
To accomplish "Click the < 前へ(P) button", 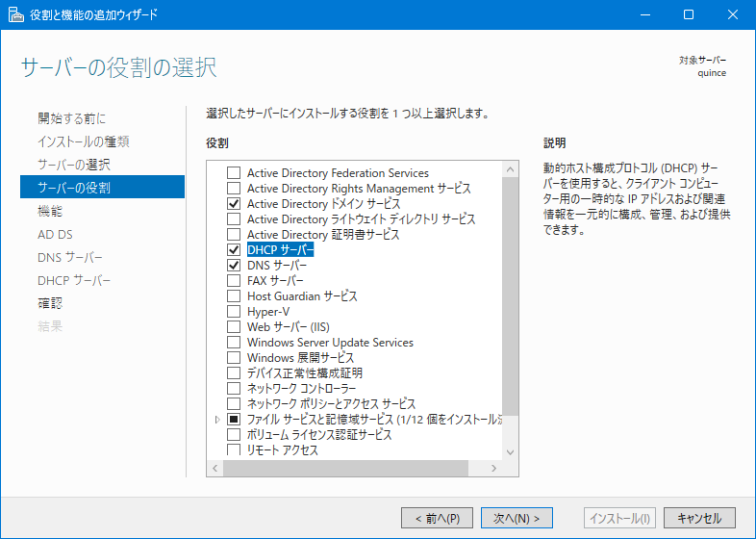I will pyautogui.click(x=438, y=518).
